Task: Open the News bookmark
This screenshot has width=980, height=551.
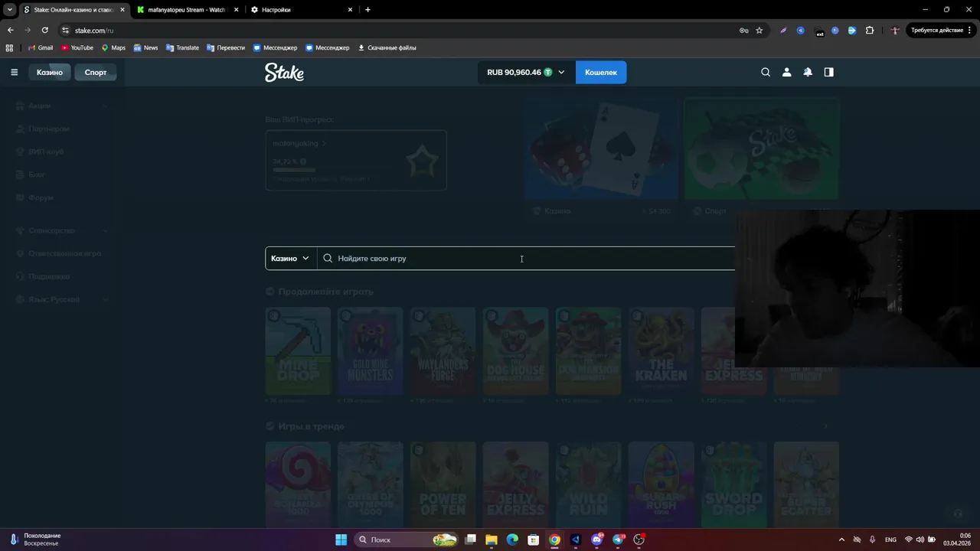Action: click(145, 47)
